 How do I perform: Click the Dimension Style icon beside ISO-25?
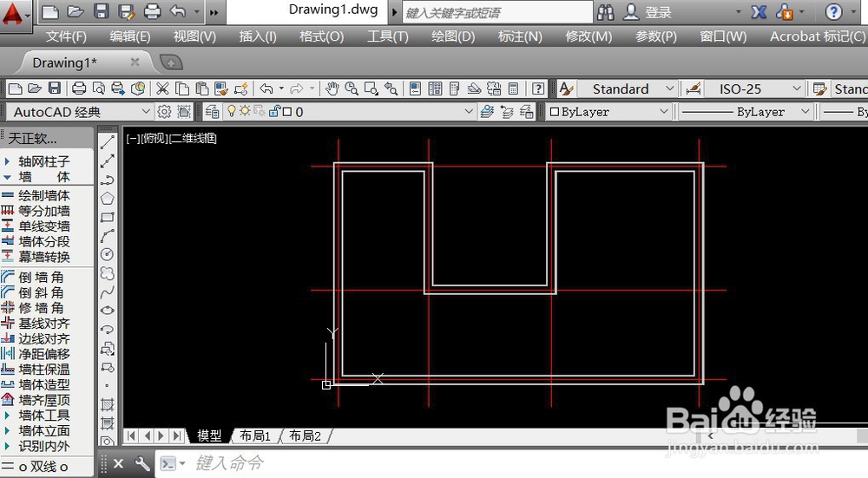(x=693, y=88)
